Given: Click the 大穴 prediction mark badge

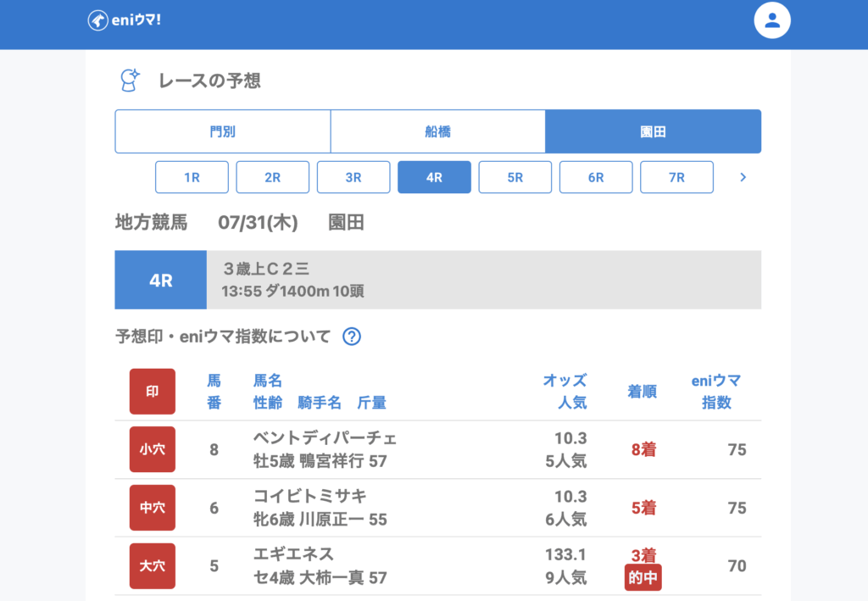Looking at the screenshot, I should tap(153, 565).
